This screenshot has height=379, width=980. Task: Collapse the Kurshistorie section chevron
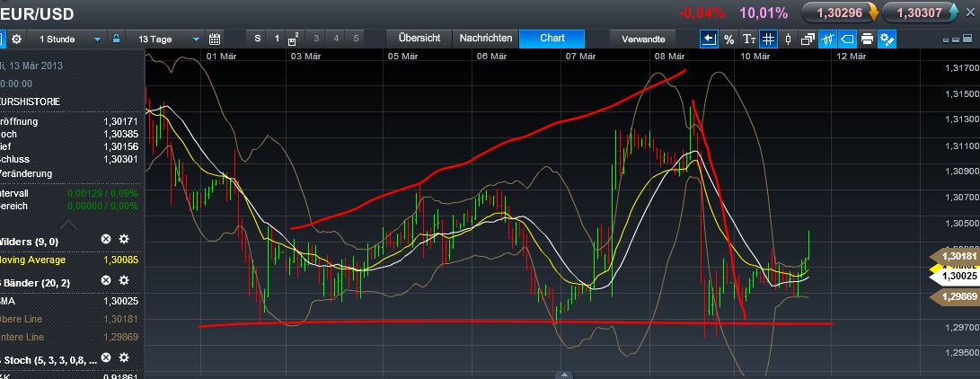[68, 225]
